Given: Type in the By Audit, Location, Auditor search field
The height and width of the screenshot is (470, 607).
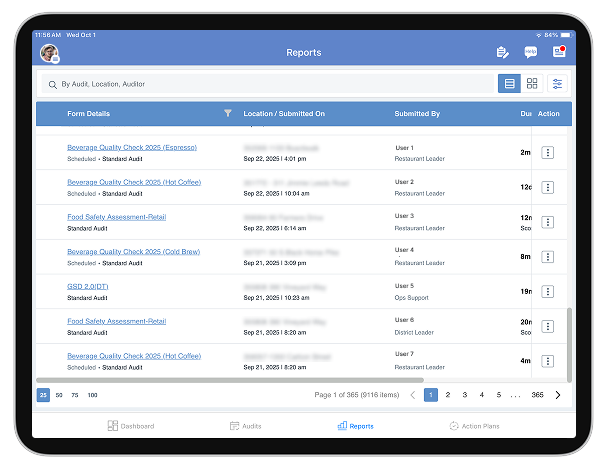Looking at the screenshot, I should 270,84.
